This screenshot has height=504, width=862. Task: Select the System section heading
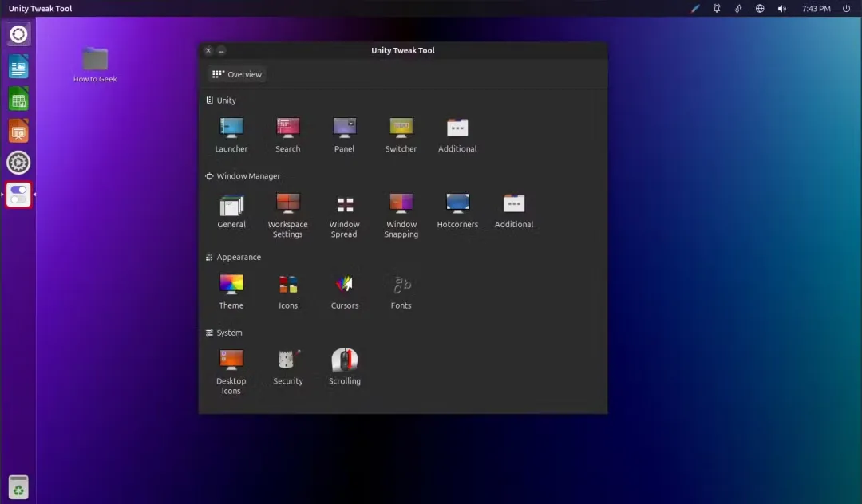click(x=223, y=333)
